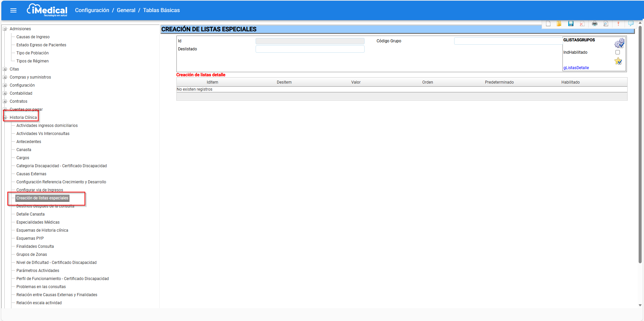Click the new blank document toolbar icon
This screenshot has height=321, width=644.
[548, 24]
